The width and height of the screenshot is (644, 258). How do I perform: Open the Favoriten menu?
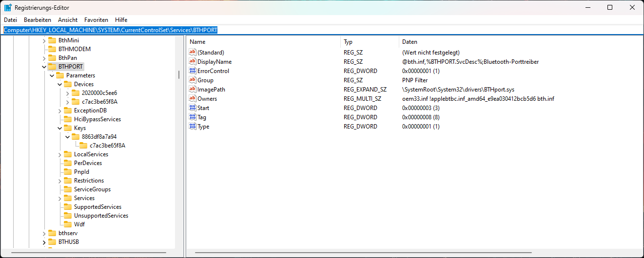tap(96, 20)
